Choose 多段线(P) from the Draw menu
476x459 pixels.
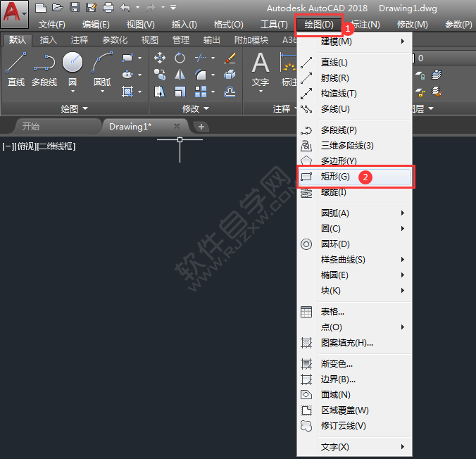click(x=354, y=130)
